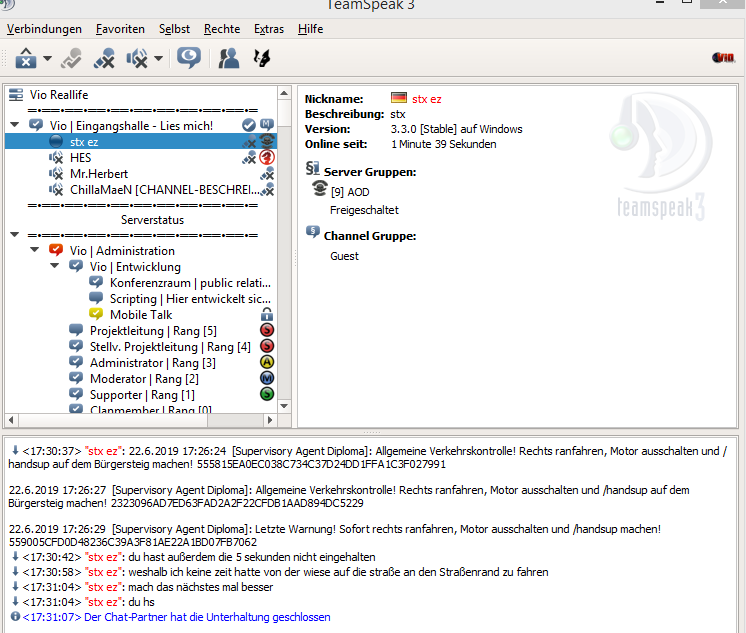The width and height of the screenshot is (746, 633).
Task: Select the Vio | Entwicklung channel
Action: pyautogui.click(x=135, y=267)
